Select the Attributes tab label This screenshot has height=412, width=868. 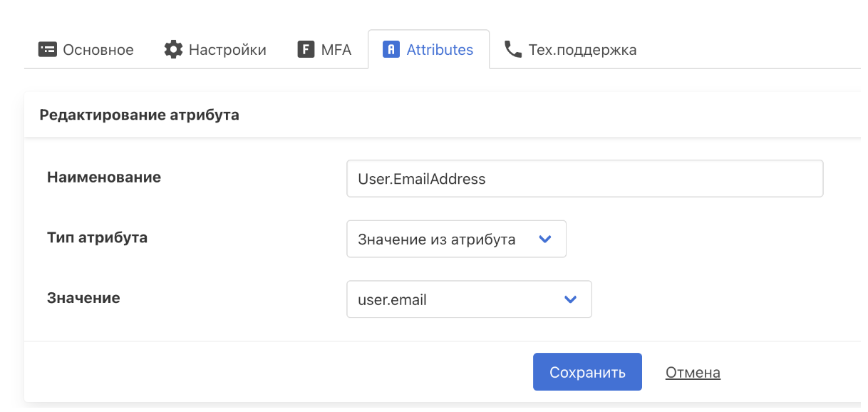tap(440, 50)
